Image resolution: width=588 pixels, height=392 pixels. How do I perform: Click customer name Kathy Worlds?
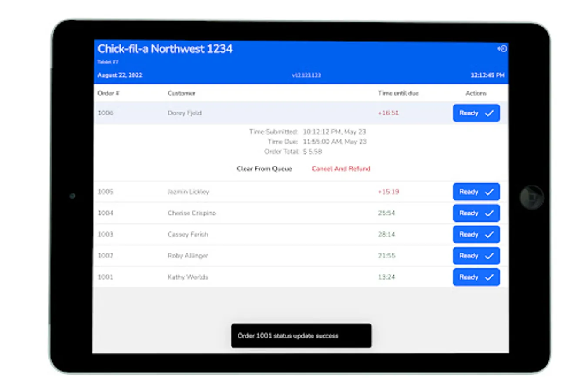tap(188, 277)
